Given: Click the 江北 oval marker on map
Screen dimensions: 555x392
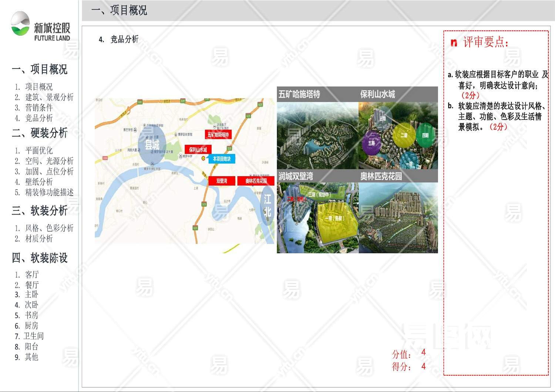Looking at the screenshot, I should pyautogui.click(x=267, y=206).
